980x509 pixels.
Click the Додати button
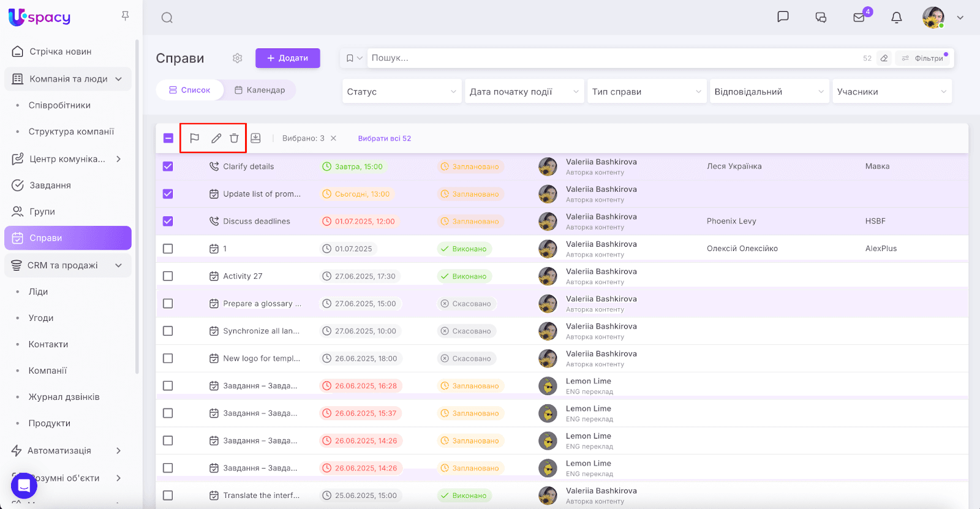pyautogui.click(x=287, y=58)
